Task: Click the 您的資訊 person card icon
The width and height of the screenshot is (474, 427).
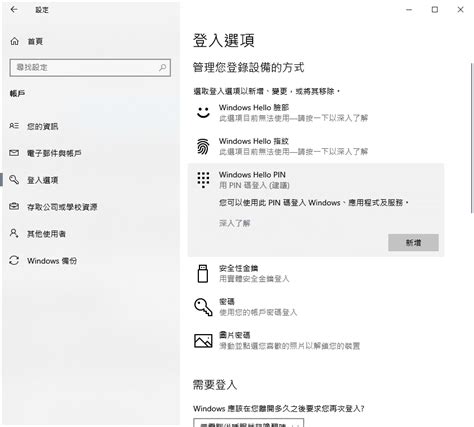Action: click(14, 126)
